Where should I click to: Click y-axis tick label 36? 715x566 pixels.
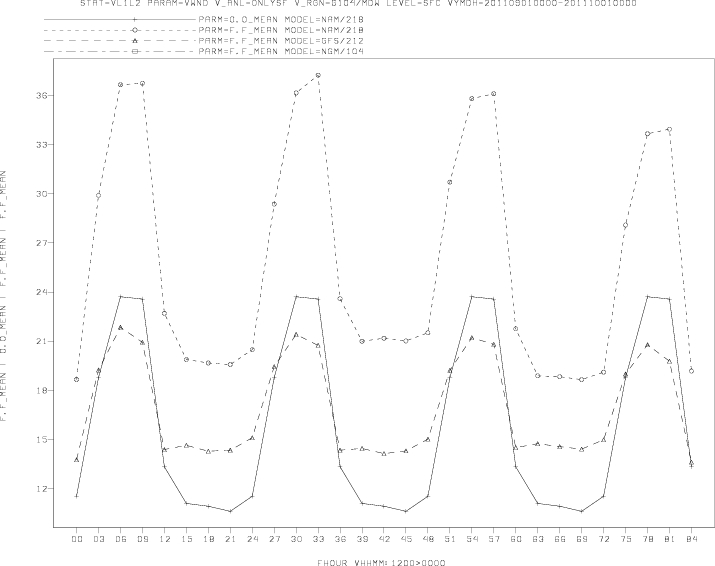[x=42, y=96]
